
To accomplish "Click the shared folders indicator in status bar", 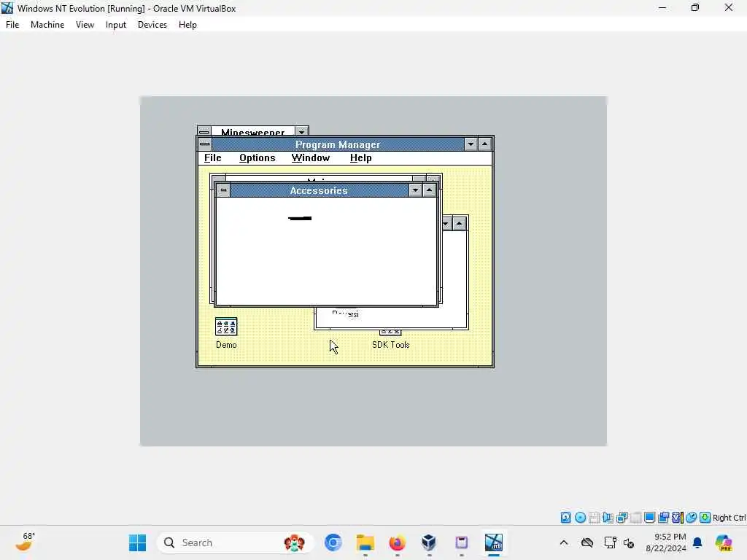I will pyautogui.click(x=663, y=518).
